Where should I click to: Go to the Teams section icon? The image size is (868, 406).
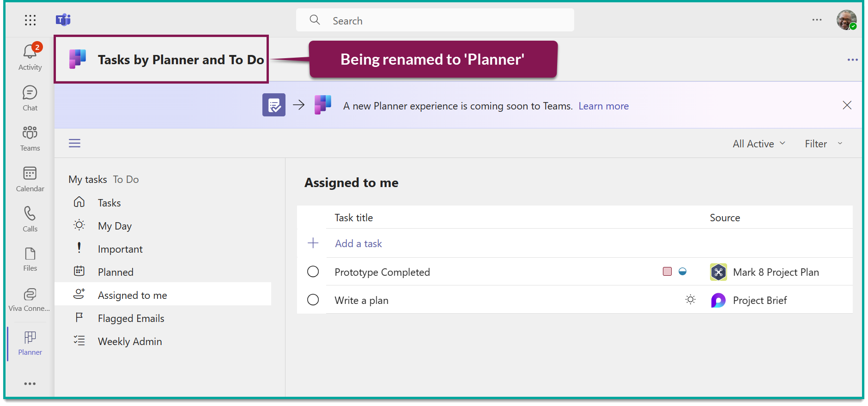click(30, 133)
